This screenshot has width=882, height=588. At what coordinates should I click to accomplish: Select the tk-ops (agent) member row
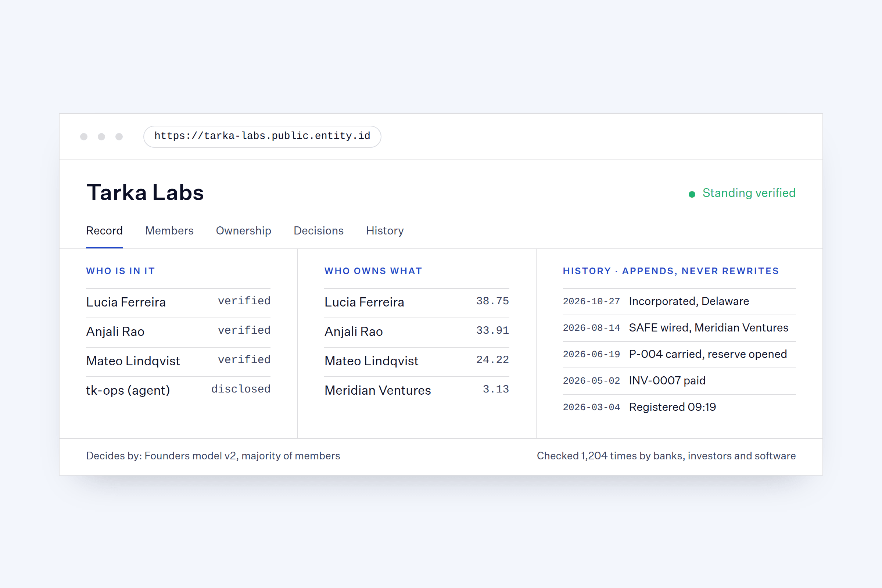pos(178,390)
